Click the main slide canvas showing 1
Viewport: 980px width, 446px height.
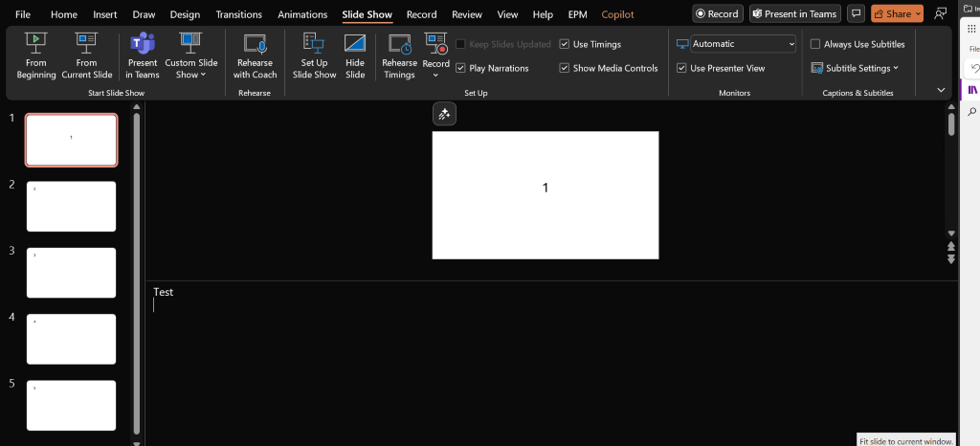pos(545,195)
